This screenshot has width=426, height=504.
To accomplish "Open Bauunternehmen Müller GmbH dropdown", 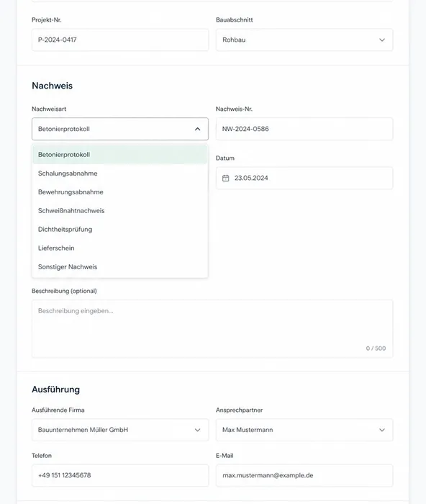I will pos(120,430).
